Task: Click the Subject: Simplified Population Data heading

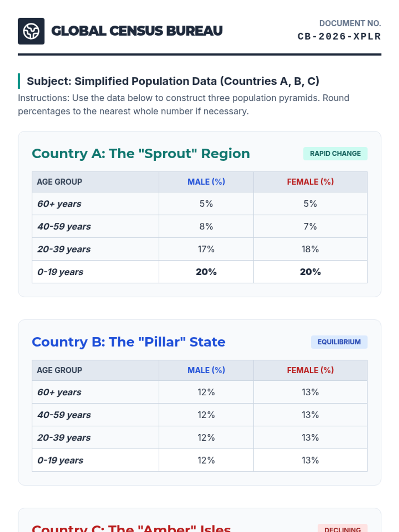Action: click(x=173, y=81)
